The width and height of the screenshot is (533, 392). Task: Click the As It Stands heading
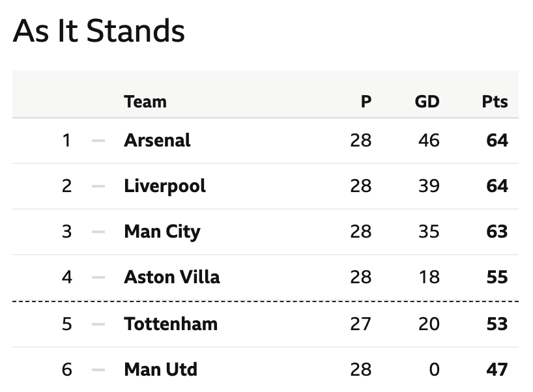coord(99,31)
